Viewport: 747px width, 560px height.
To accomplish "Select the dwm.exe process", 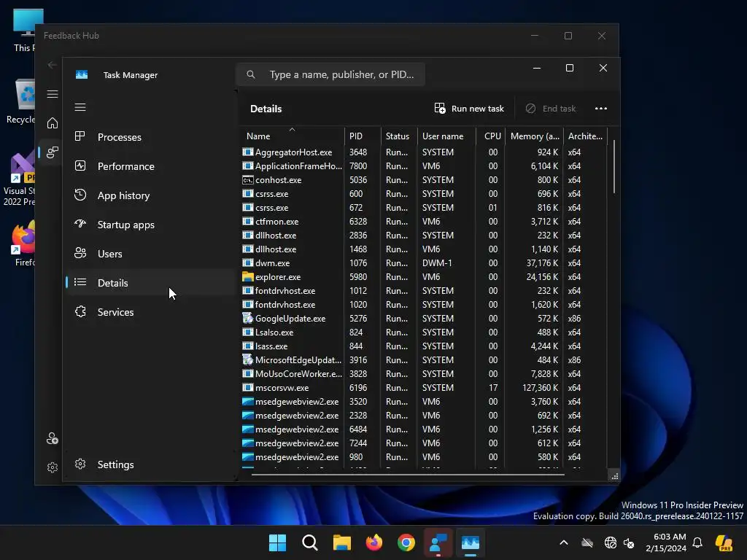I will (x=423, y=262).
